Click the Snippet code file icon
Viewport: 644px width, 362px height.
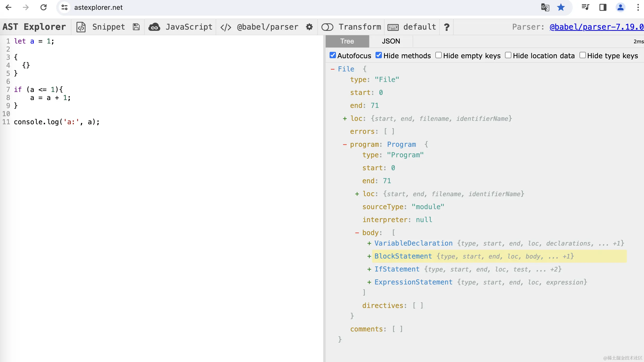(x=81, y=27)
